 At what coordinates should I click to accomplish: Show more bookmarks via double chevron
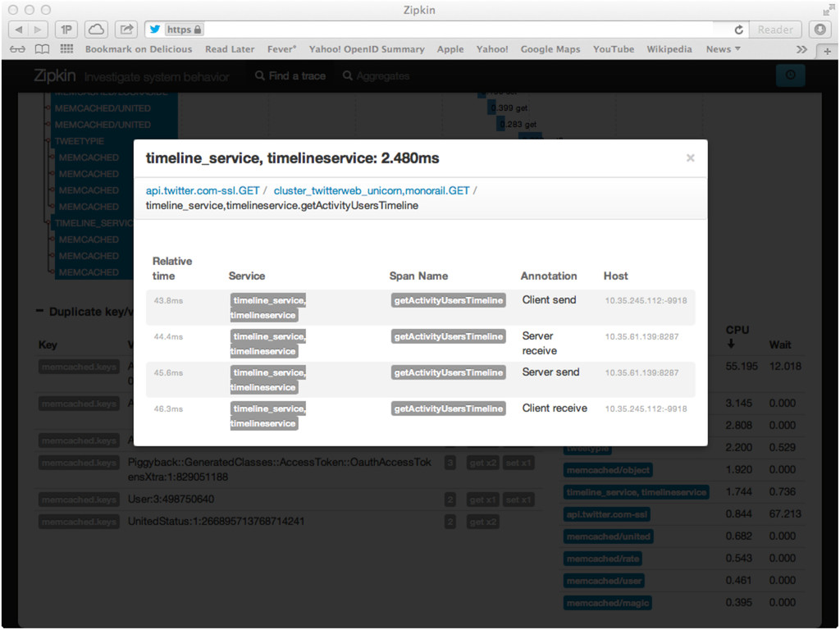click(x=801, y=49)
